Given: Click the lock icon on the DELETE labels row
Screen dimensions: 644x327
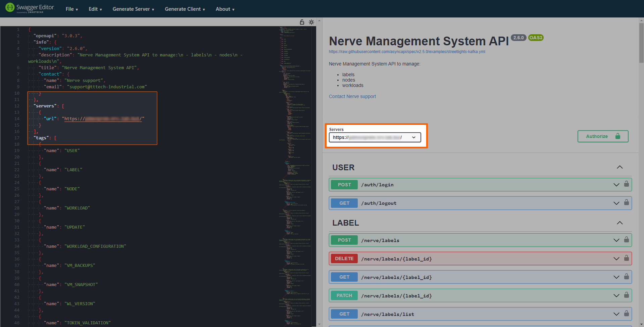Looking at the screenshot, I should (626, 258).
